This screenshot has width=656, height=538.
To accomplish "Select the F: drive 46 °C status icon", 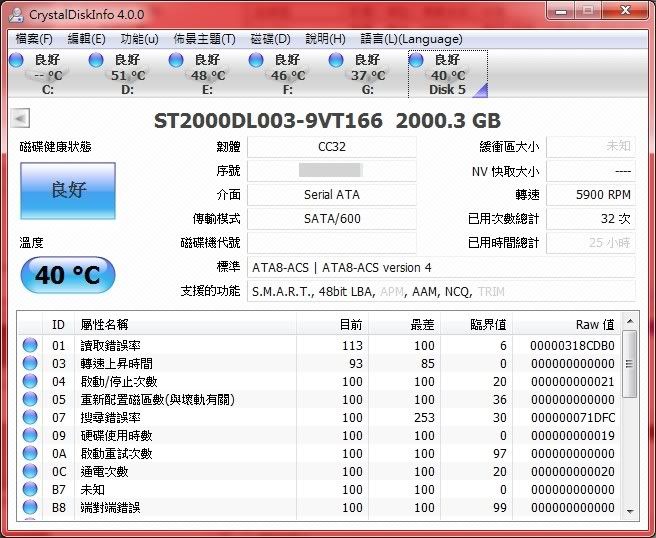I will [256, 61].
